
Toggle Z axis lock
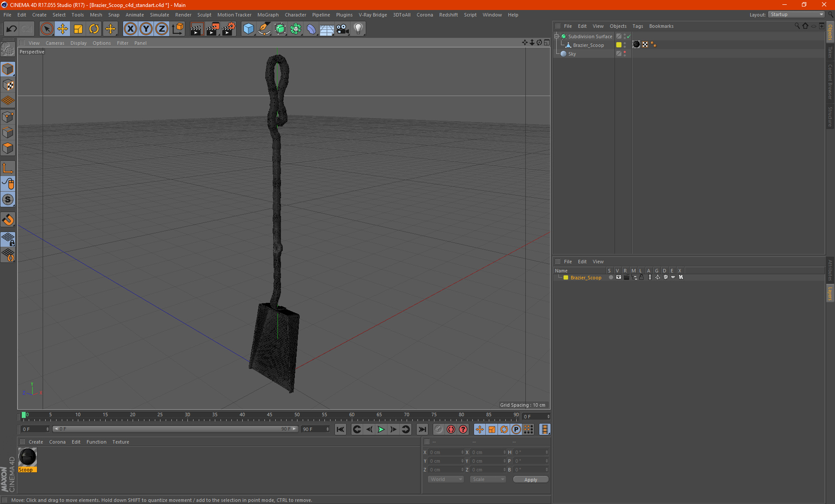tap(162, 29)
